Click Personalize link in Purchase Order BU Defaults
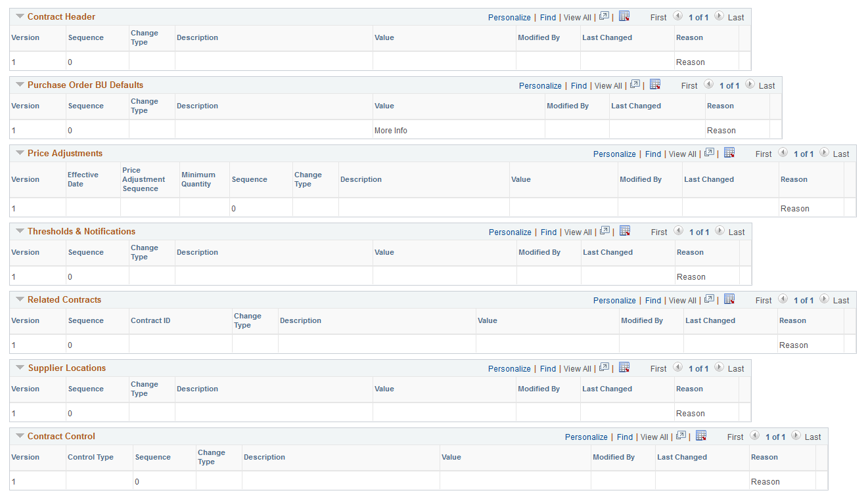This screenshot has height=499, width=868. click(540, 85)
